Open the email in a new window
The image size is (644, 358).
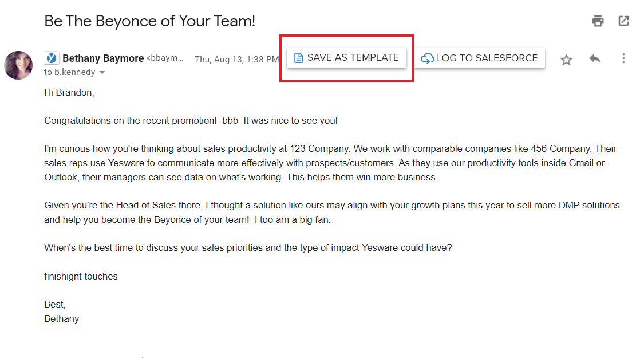(x=623, y=21)
